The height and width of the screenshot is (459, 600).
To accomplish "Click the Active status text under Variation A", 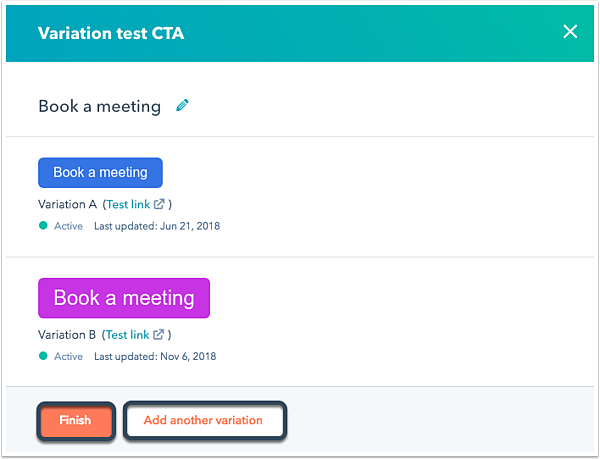I will pos(68,226).
